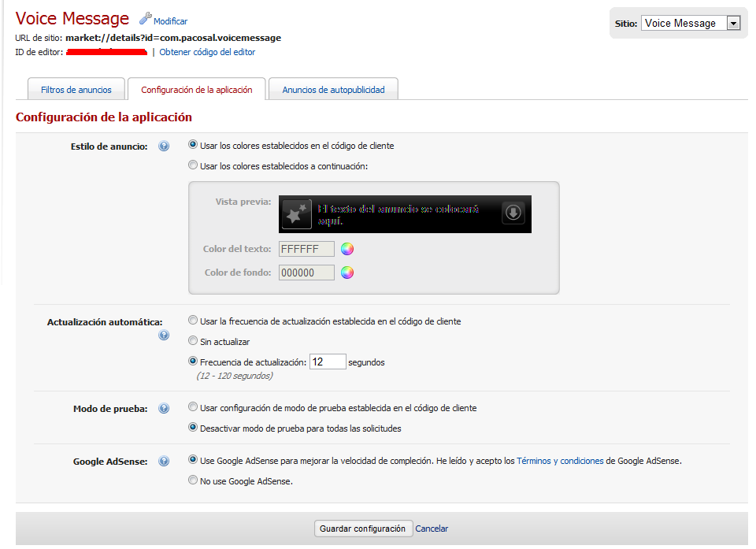Open color wheel for Color del texto
This screenshot has height=549, width=756.
pyautogui.click(x=347, y=250)
